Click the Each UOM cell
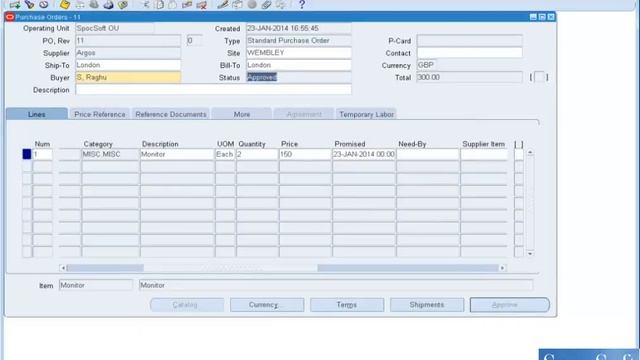640x360 pixels. (x=225, y=154)
